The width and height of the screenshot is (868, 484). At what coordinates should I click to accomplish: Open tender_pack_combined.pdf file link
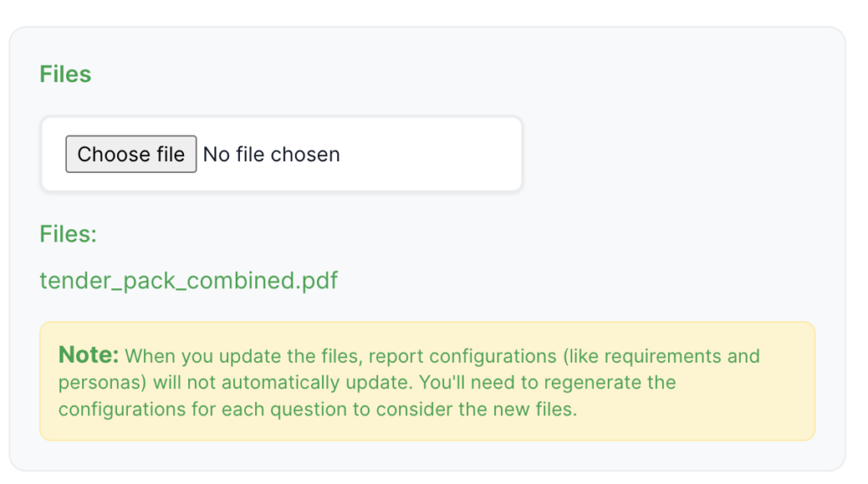(188, 281)
